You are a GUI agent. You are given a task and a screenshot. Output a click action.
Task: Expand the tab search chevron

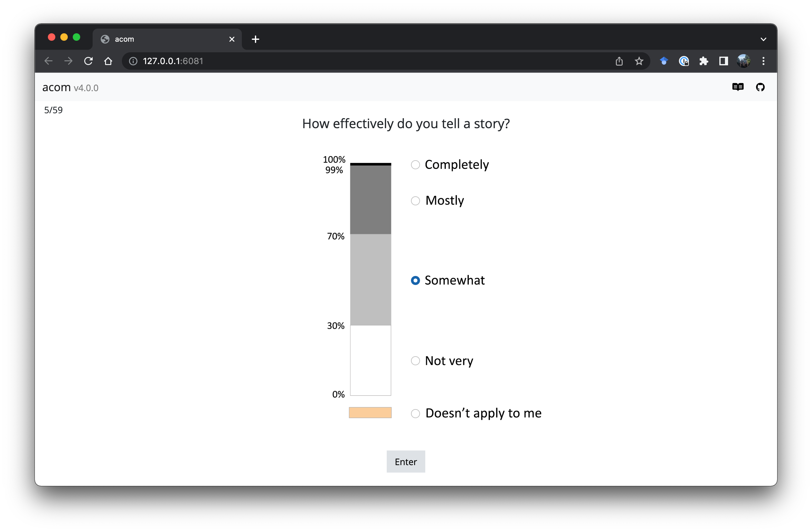(763, 39)
